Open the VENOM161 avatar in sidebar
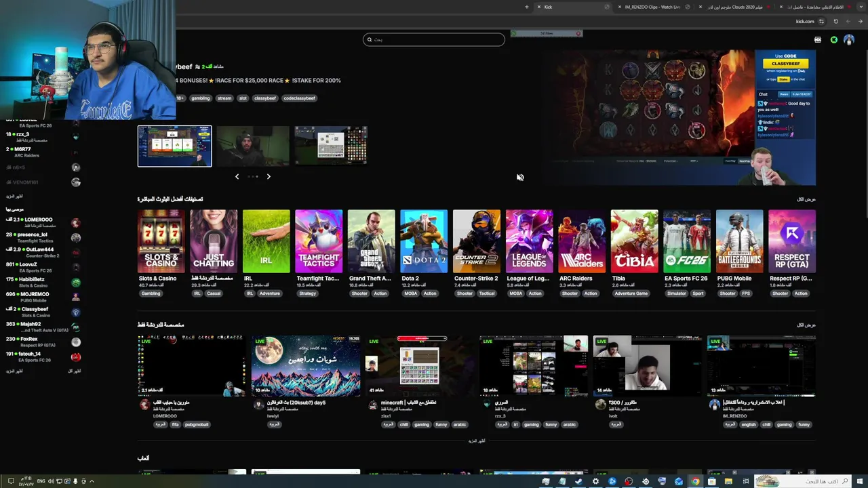The height and width of the screenshot is (488, 868). coord(76,182)
